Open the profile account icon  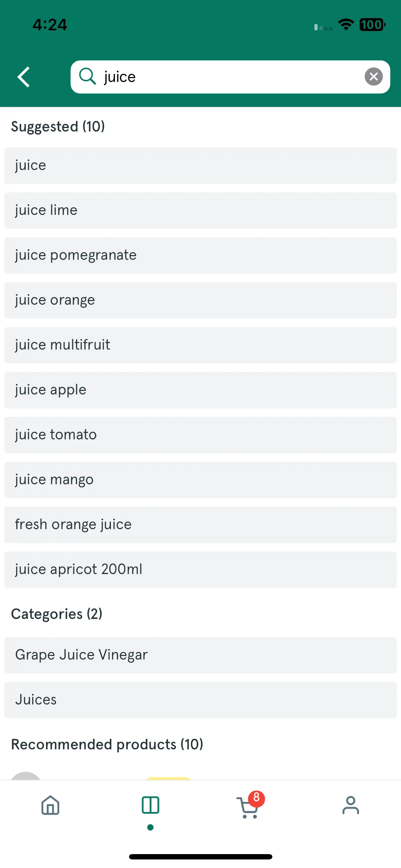pyautogui.click(x=351, y=805)
